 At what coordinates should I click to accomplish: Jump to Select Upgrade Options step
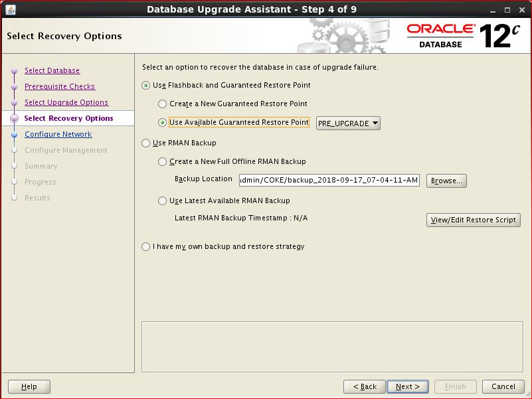pyautogui.click(x=66, y=102)
